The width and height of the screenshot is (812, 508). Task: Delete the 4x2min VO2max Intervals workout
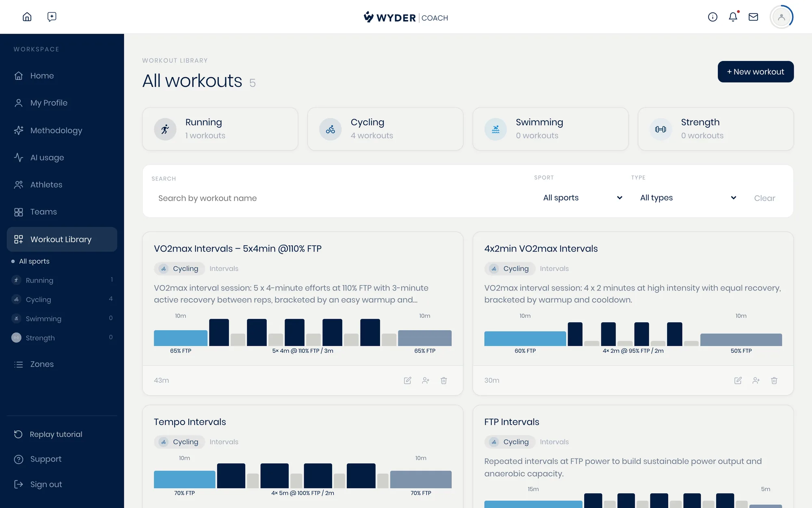[x=774, y=380]
